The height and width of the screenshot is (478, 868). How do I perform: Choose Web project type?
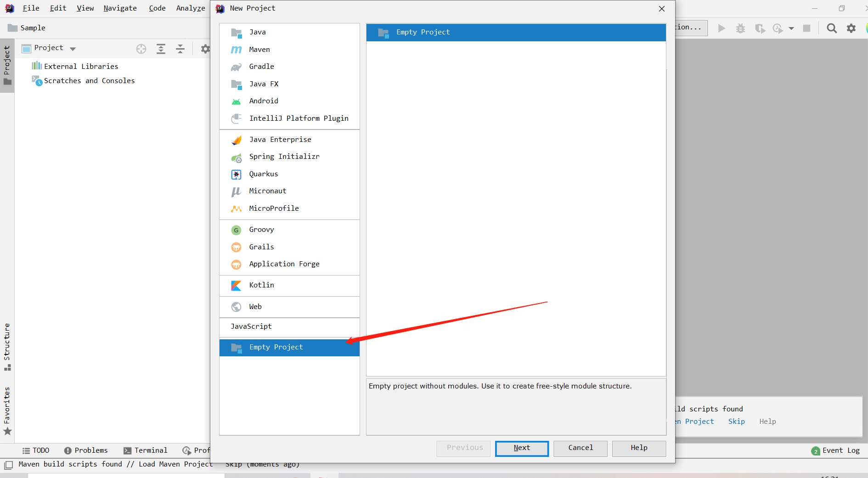click(x=289, y=307)
